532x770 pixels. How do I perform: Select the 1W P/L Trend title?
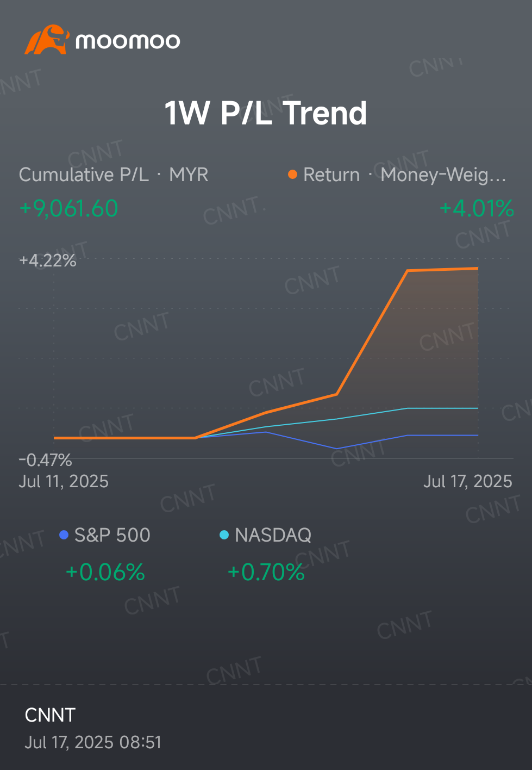click(x=266, y=113)
